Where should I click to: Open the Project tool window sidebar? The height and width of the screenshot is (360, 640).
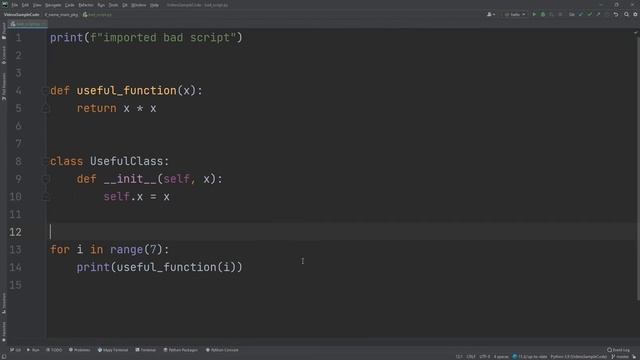(4, 31)
